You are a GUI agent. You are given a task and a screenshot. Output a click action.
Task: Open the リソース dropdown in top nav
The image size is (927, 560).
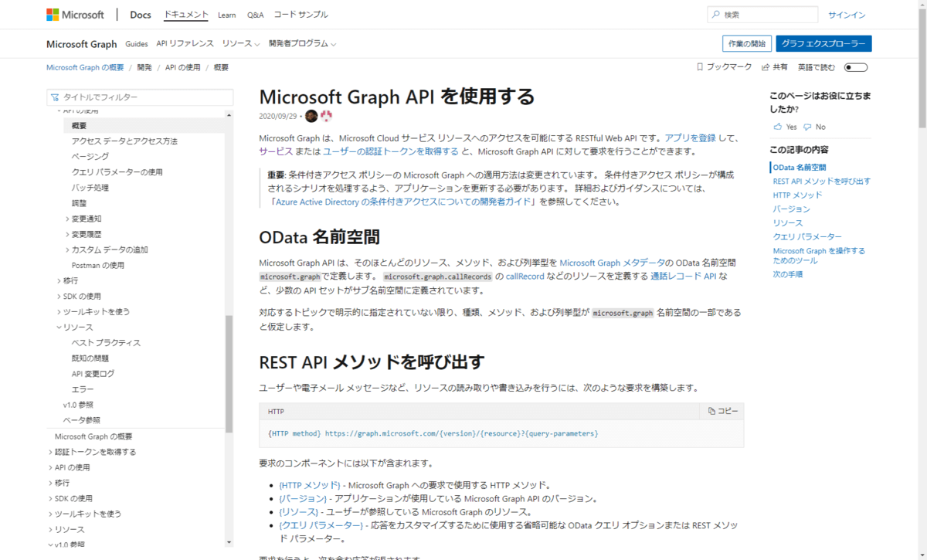tap(240, 44)
